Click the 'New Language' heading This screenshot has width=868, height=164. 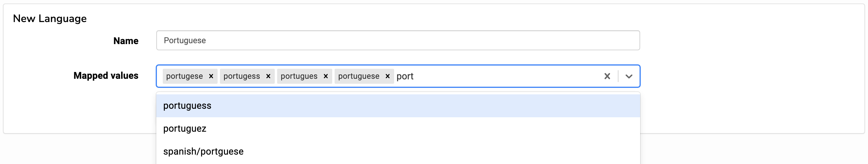(x=50, y=19)
